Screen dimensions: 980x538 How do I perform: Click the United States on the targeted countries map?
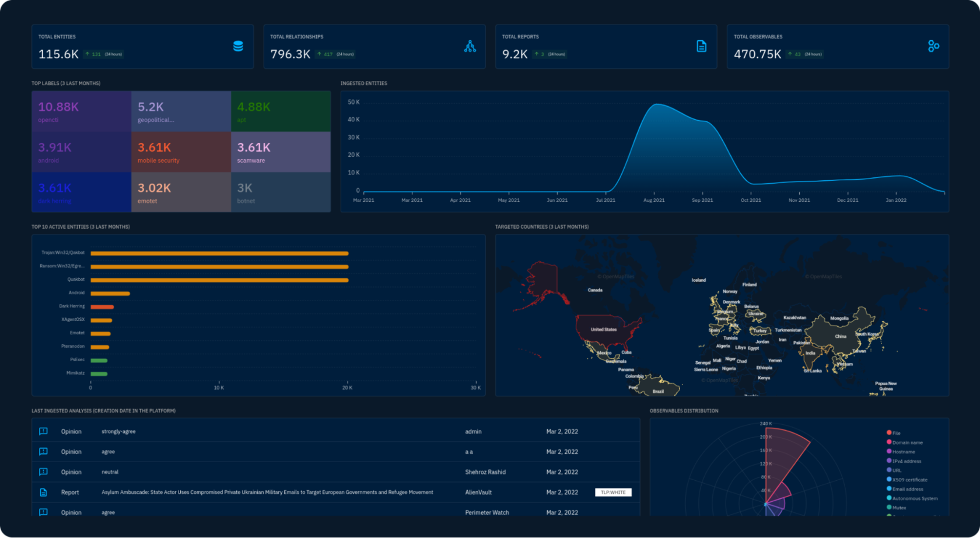tap(605, 330)
